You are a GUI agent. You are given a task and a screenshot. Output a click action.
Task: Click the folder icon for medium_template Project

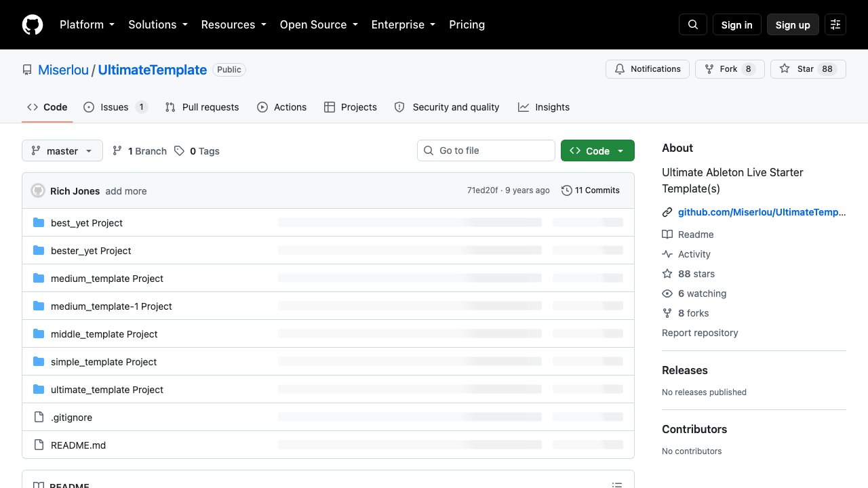tap(39, 279)
